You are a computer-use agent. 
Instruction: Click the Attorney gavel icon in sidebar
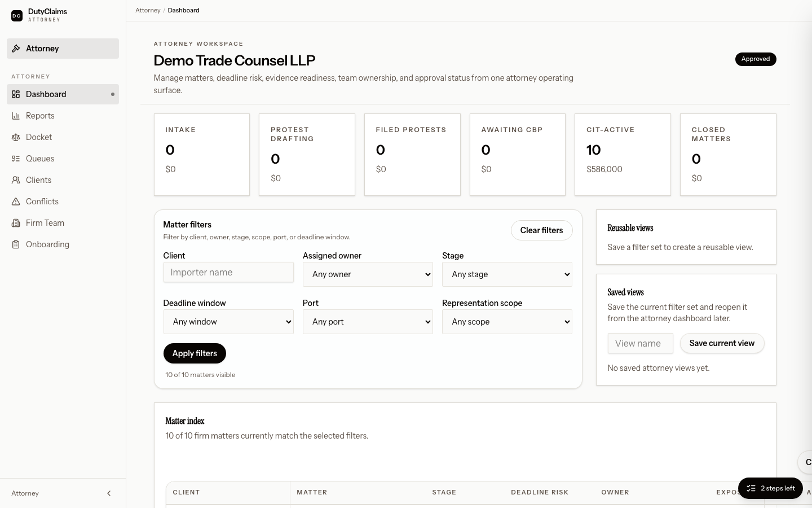pyautogui.click(x=16, y=49)
